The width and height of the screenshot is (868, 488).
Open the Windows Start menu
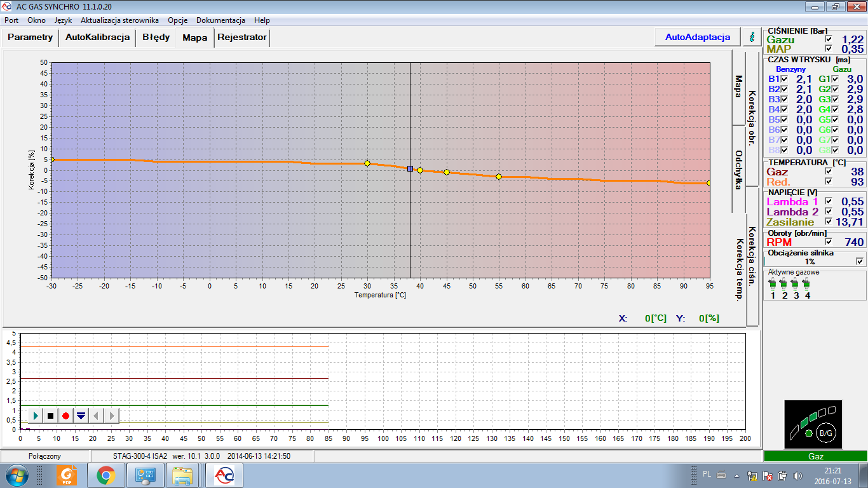point(17,475)
